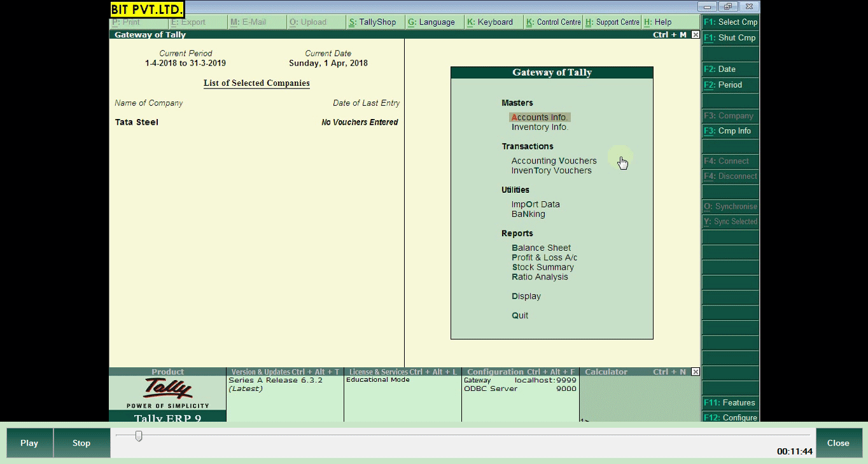Open the Profit & Loss A/c report
Screen dimensions: 868x464
pyautogui.click(x=545, y=258)
